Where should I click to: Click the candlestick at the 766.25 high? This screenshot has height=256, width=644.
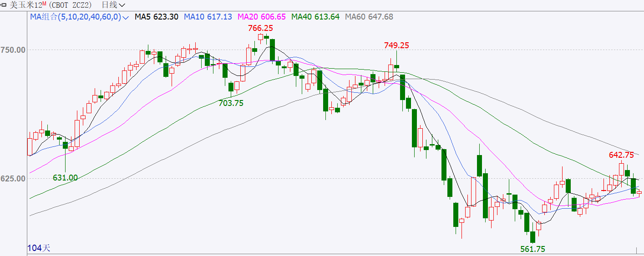click(x=260, y=38)
